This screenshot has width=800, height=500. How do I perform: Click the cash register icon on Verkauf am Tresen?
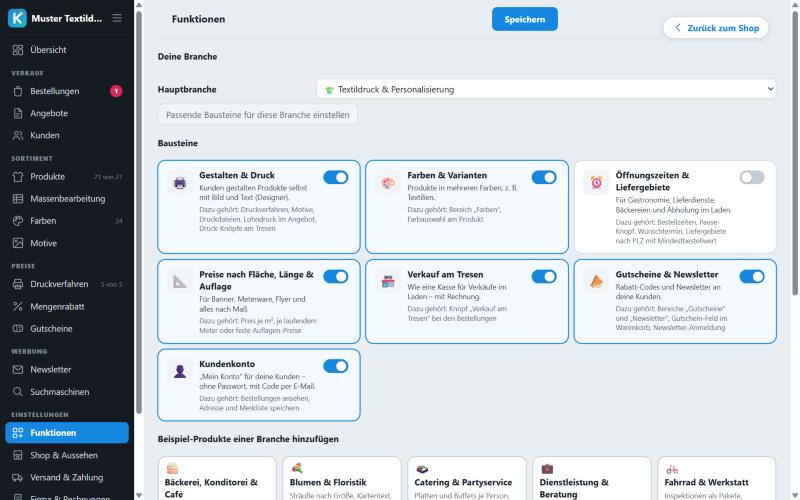388,282
